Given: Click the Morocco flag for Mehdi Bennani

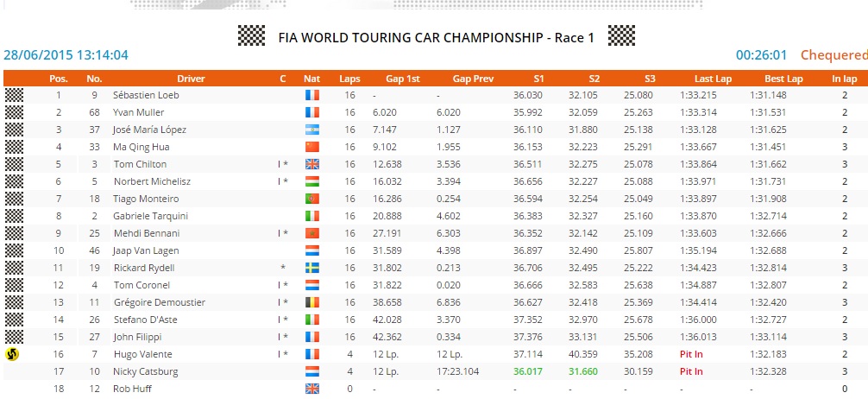Looking at the screenshot, I should [x=311, y=233].
